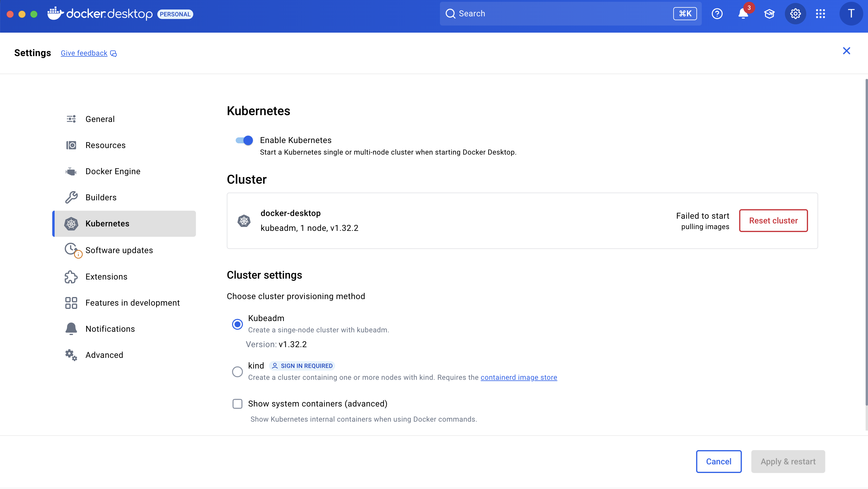Click the ⌘K shortcut badge
Image resolution: width=868 pixels, height=489 pixels.
[685, 13]
